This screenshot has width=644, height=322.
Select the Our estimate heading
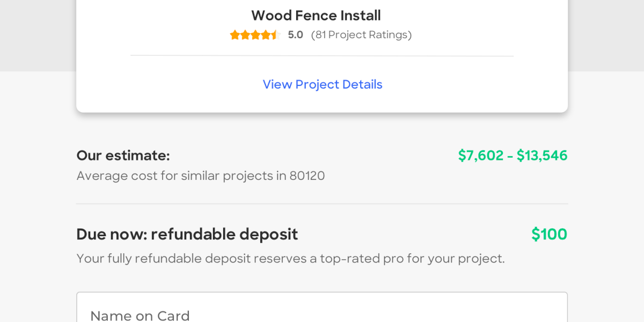(x=123, y=156)
